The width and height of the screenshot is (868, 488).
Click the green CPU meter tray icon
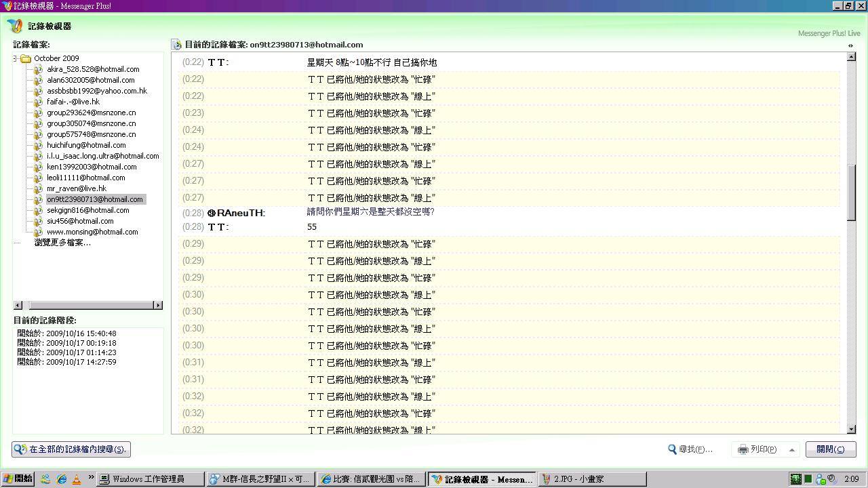coord(808,479)
